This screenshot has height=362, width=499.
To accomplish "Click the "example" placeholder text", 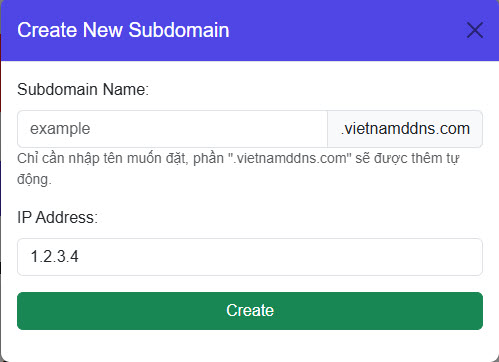I will click(60, 129).
